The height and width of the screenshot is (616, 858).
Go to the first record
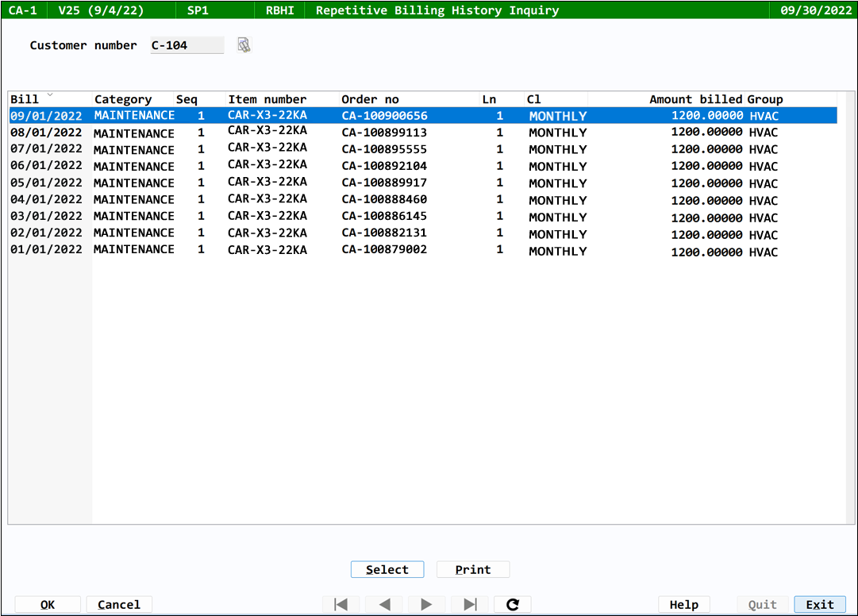pyautogui.click(x=341, y=605)
